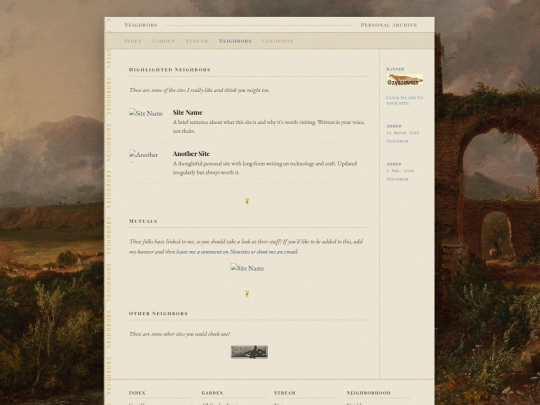The width and height of the screenshot is (540, 405).
Task: Click the fox banner image in the sidebar
Action: (x=405, y=80)
